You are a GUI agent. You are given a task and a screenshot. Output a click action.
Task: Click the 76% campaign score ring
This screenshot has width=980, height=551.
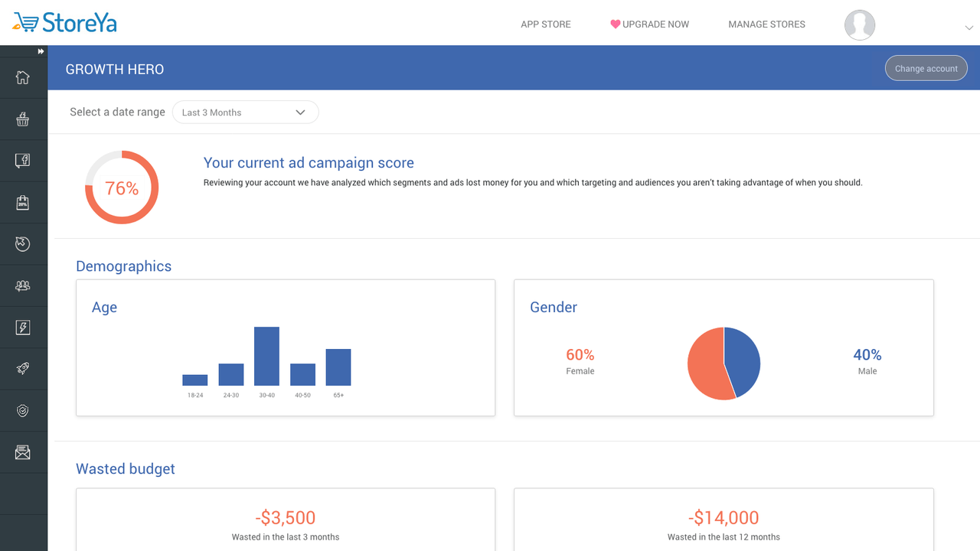(122, 187)
